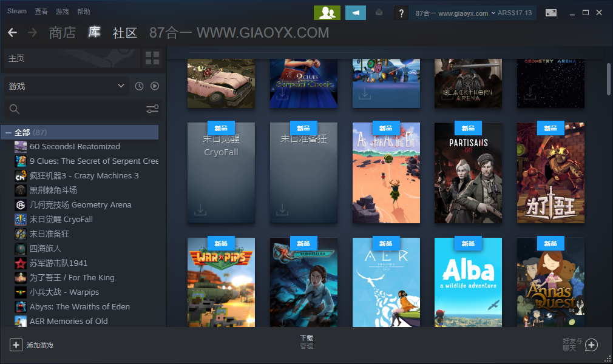Click the add game plus icon
The width and height of the screenshot is (613, 364).
point(16,345)
